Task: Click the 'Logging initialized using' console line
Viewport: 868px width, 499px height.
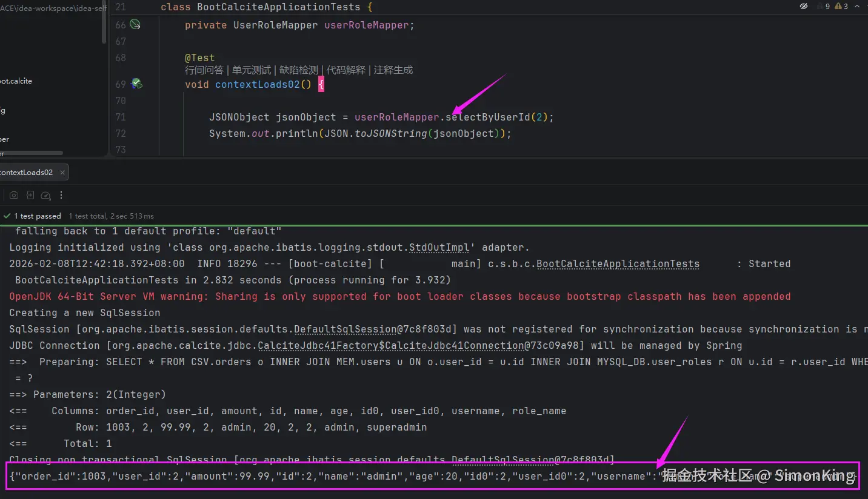Action: click(x=270, y=247)
